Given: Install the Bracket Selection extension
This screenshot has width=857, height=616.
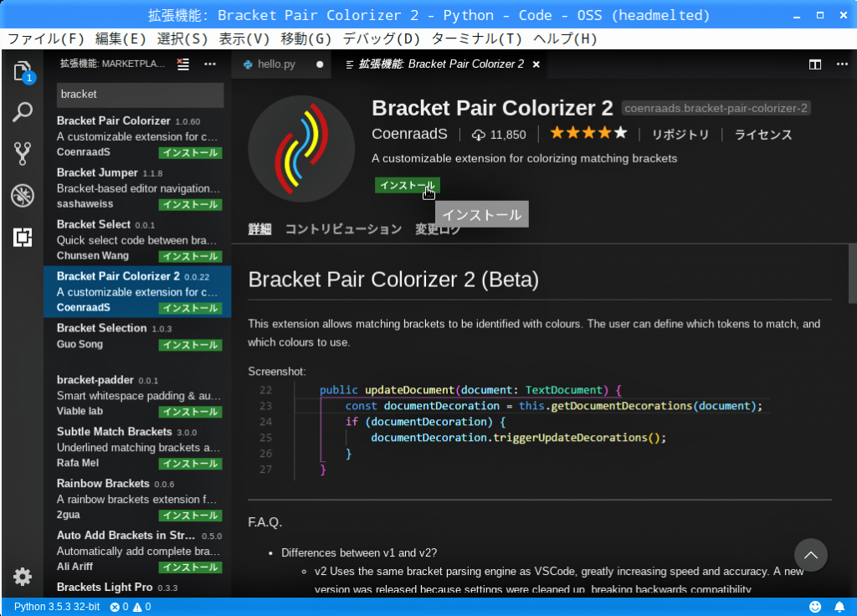Looking at the screenshot, I should tap(190, 345).
